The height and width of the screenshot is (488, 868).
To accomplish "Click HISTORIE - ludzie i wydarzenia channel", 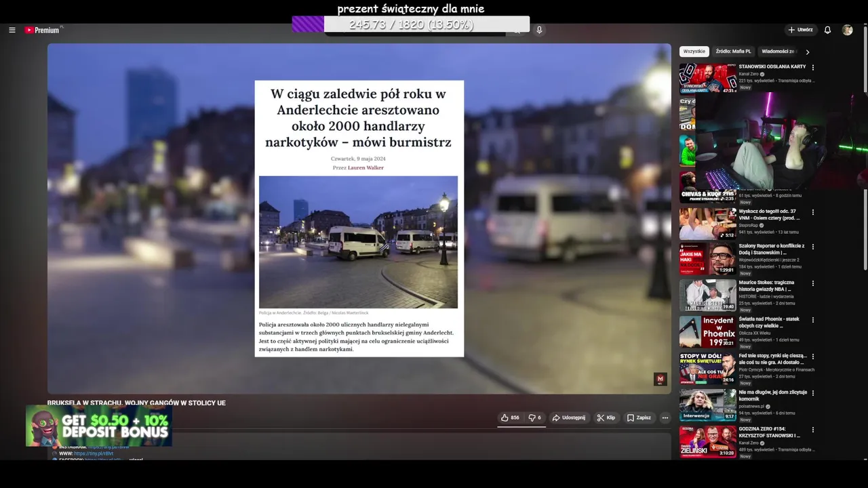I will (766, 296).
